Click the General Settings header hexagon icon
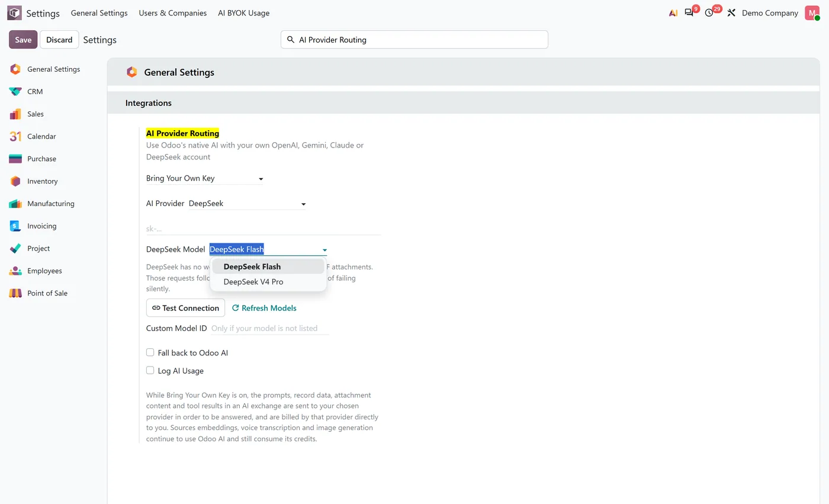This screenshot has width=829, height=504. click(131, 72)
